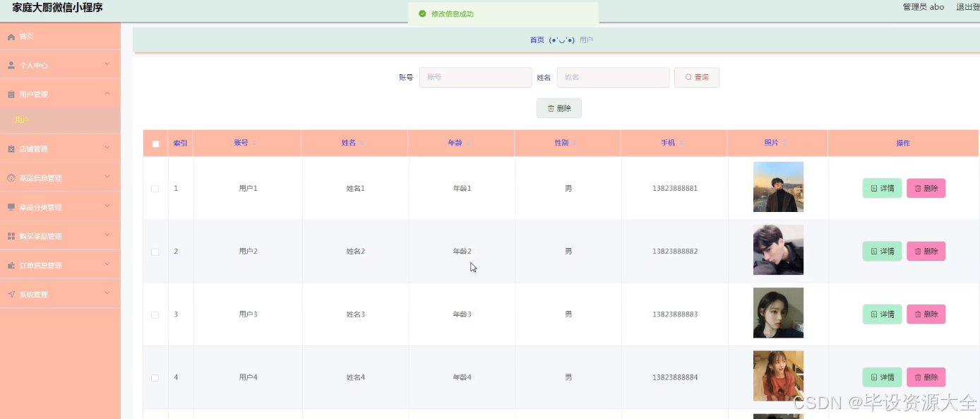Sort the table by 年龄 column arrows
This screenshot has height=419, width=980.
pos(468,143)
